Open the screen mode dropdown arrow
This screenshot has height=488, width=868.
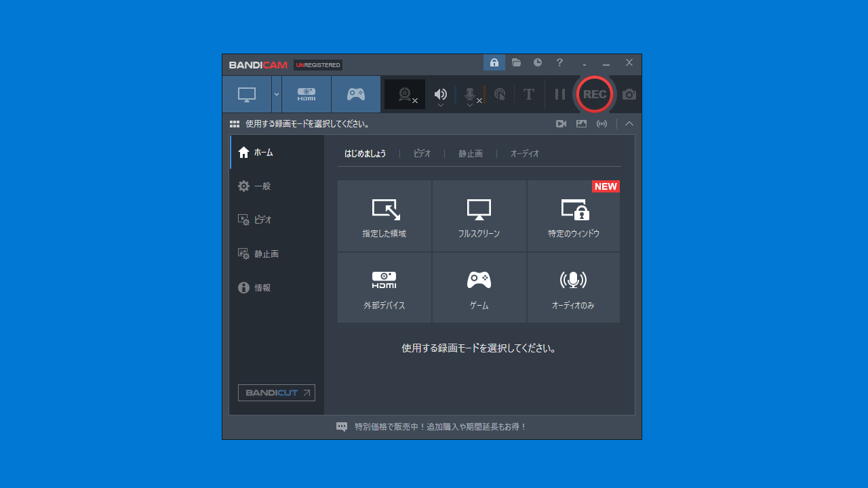(x=277, y=94)
